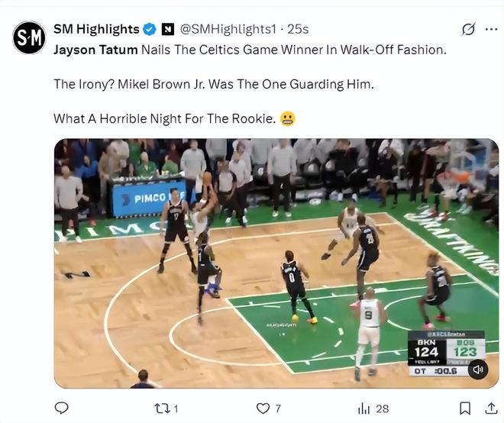
Task: Click the view count showing 28
Action: coord(383,408)
